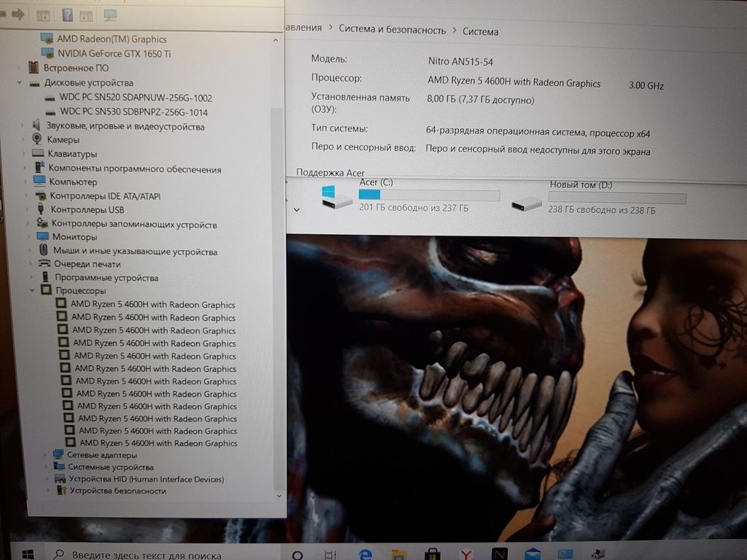This screenshot has height=560, width=747.
Task: Open the Yandex browser taskbar icon
Action: [466, 555]
